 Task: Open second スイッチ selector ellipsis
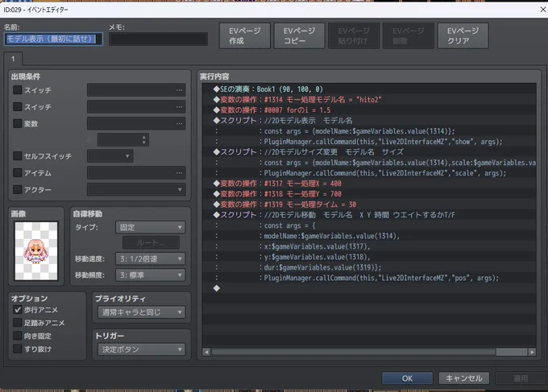179,106
